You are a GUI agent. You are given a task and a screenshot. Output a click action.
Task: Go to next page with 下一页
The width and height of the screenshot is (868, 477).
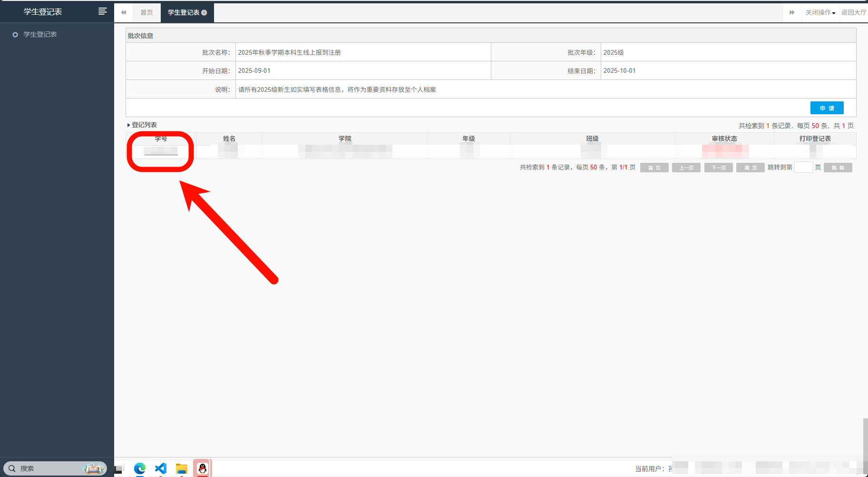coord(718,168)
